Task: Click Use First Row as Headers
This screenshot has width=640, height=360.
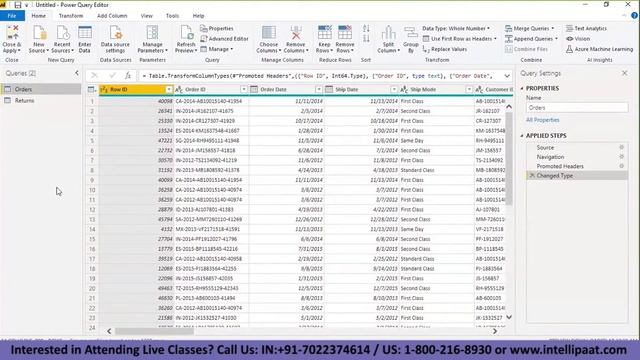Action: click(460, 39)
